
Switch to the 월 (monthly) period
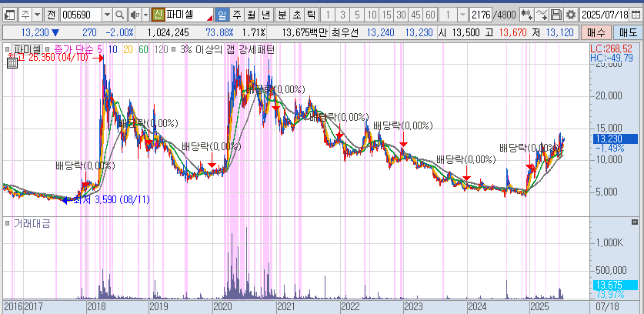tap(250, 15)
